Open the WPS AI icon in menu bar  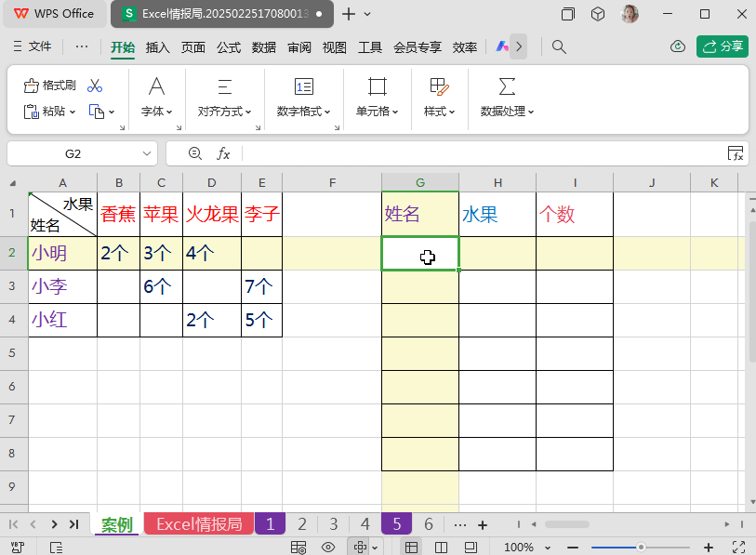(x=502, y=46)
